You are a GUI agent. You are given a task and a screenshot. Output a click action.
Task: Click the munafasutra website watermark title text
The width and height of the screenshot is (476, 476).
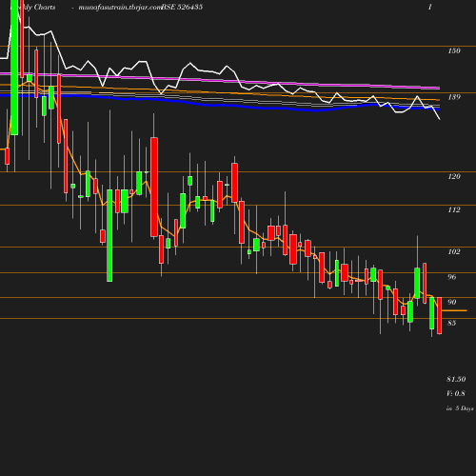pos(120,7)
